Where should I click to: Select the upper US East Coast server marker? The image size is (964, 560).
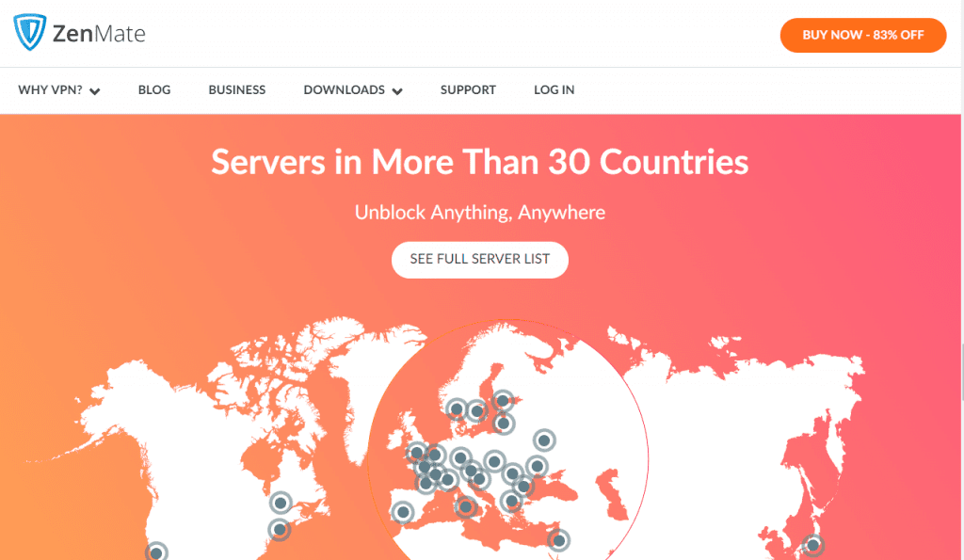point(281,503)
